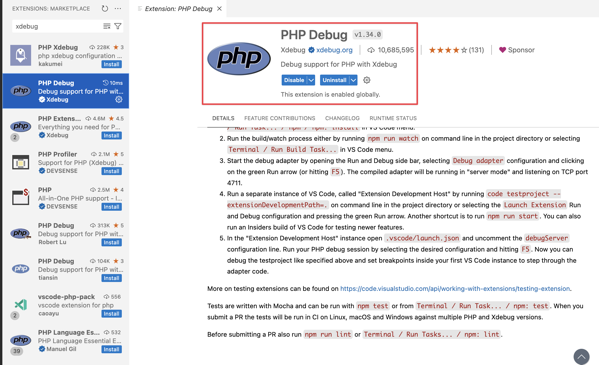Screen dimensions: 599x365
Task: Click the 'Launch Extension' code snippet
Action: pyautogui.click(x=535, y=205)
